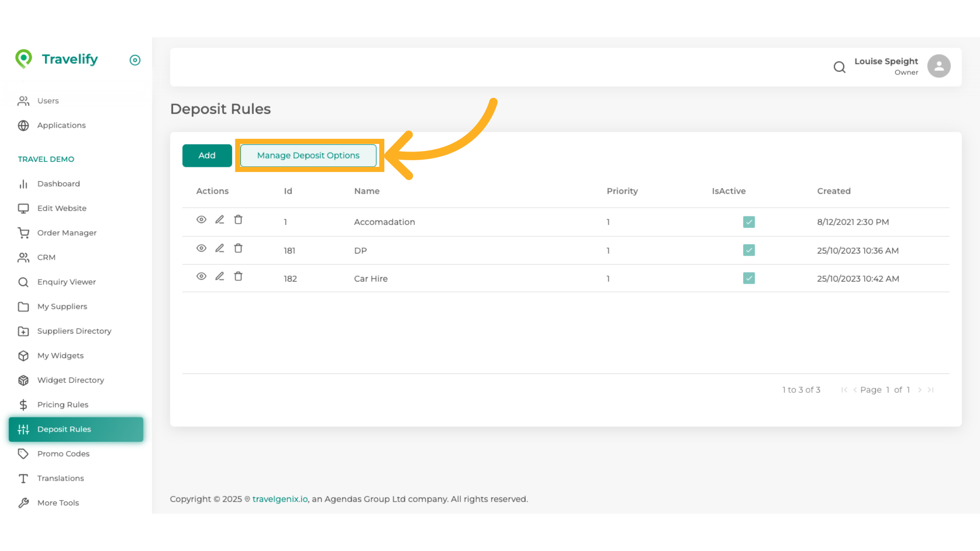
Task: Select the My Widgets cube icon
Action: 23,356
